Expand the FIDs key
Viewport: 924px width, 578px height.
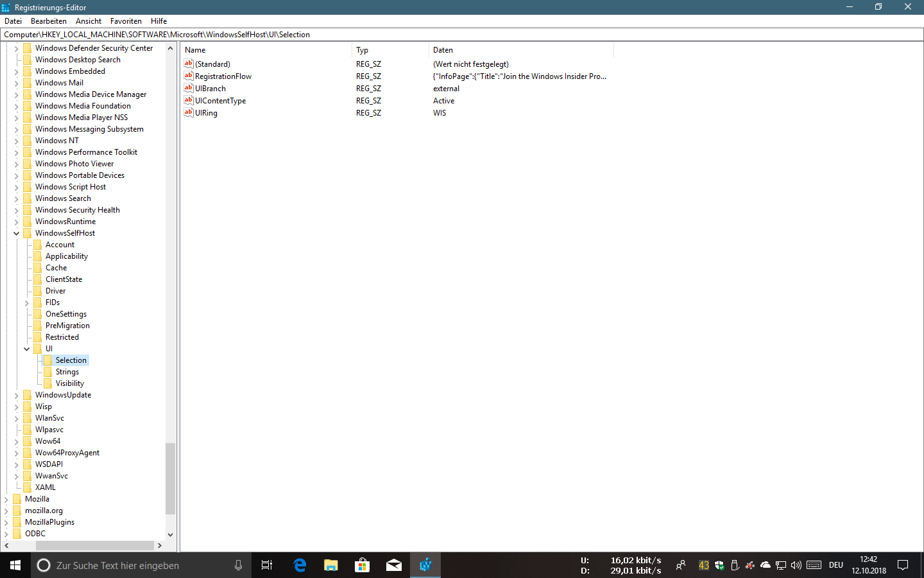tap(27, 302)
